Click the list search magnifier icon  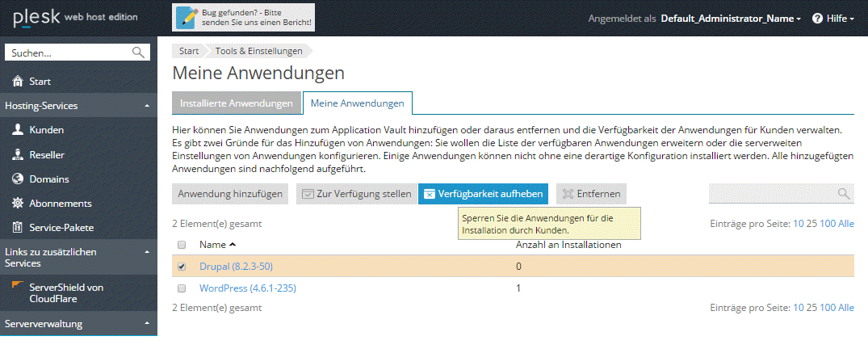tap(844, 193)
